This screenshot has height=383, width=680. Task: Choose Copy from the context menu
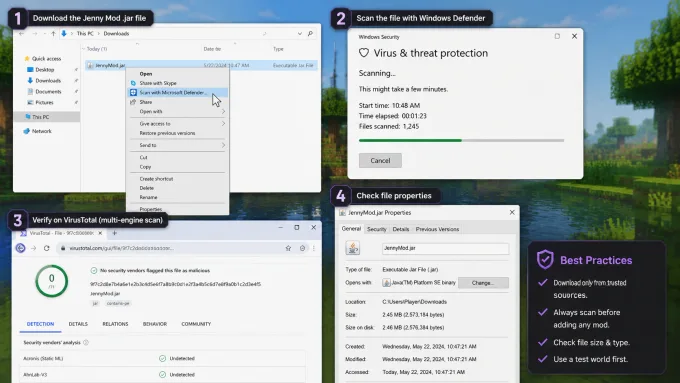(x=145, y=167)
